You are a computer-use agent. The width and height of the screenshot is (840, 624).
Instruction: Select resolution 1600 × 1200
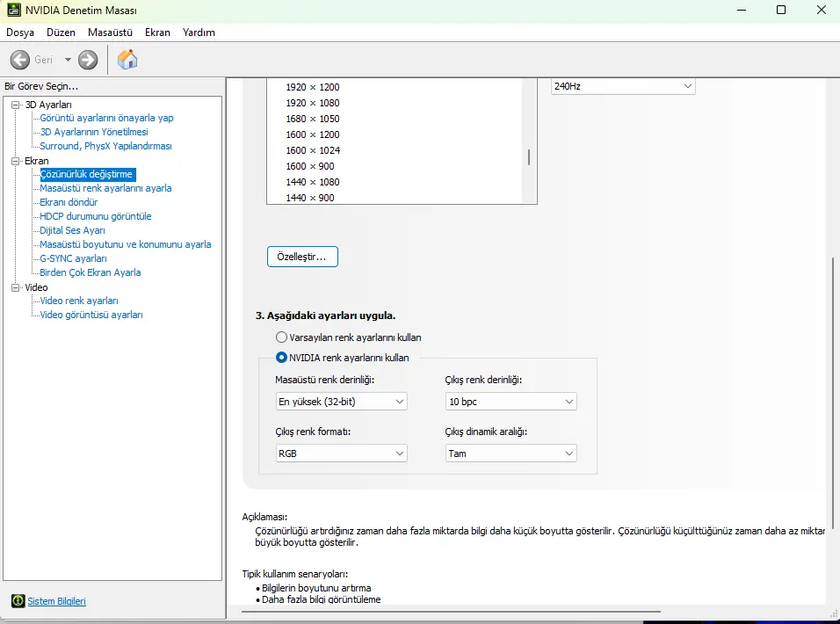pos(312,134)
